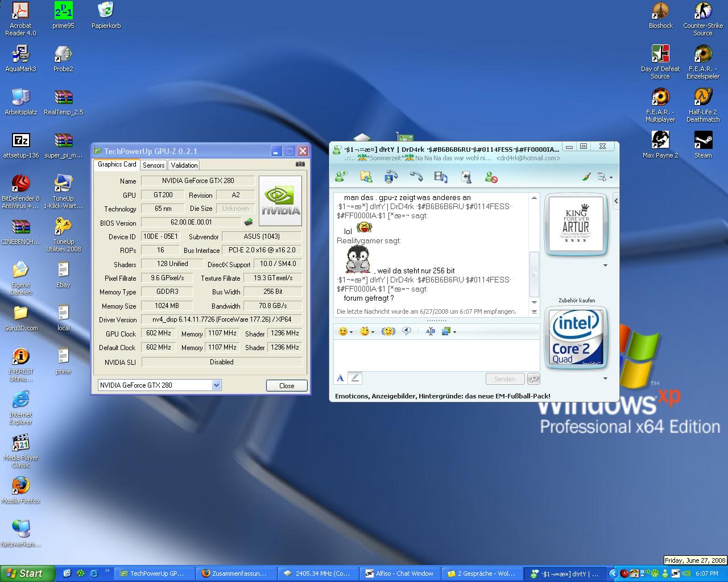Image resolution: width=728 pixels, height=582 pixels.
Task: Click the Driver Version field in GPU-Z
Action: coord(222,319)
